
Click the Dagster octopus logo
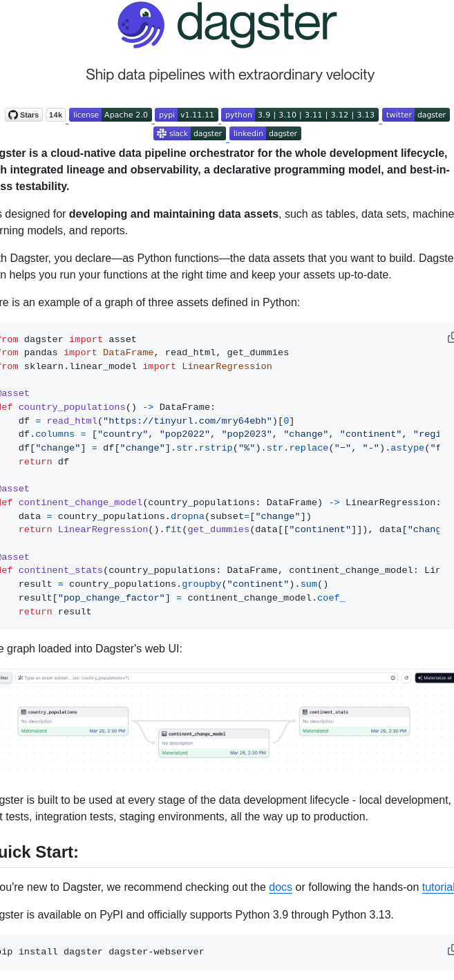141,26
